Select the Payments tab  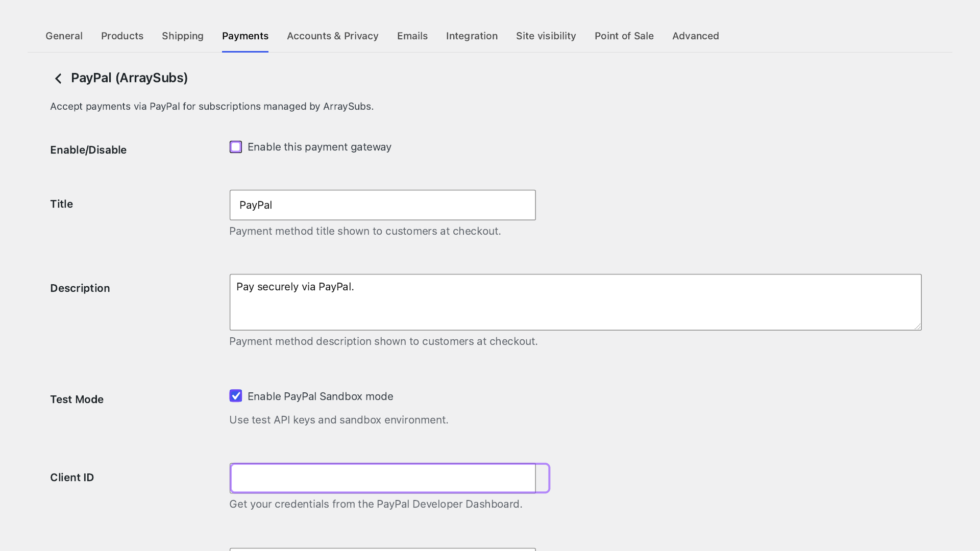point(245,36)
